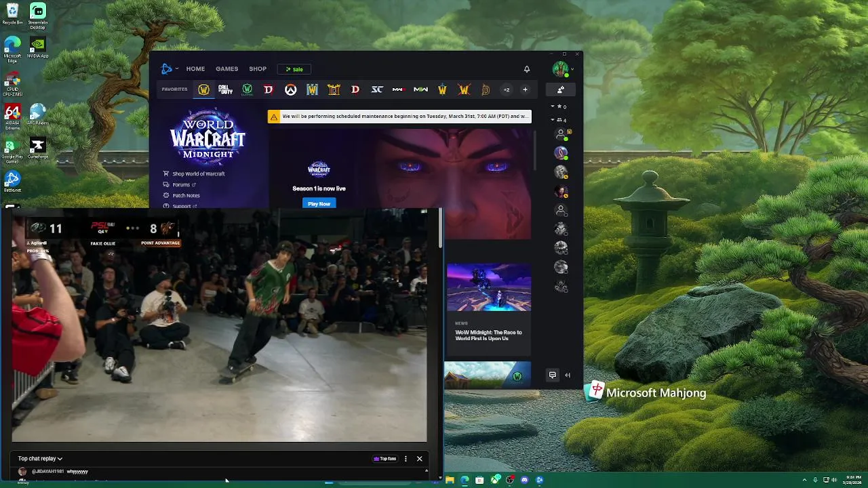The image size is (868, 488).
Task: Open the add friend button in Battle.net
Action: tap(561, 89)
